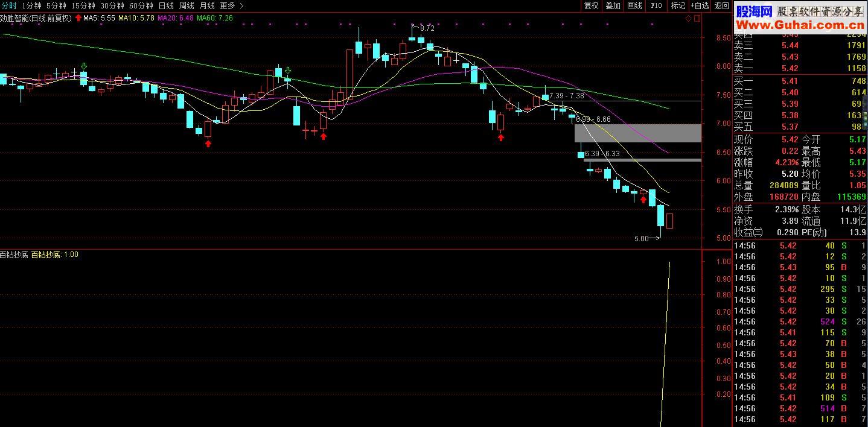868x427 pixels.
Task: Click the square panel icon beside the diamond
Action: (x=698, y=19)
